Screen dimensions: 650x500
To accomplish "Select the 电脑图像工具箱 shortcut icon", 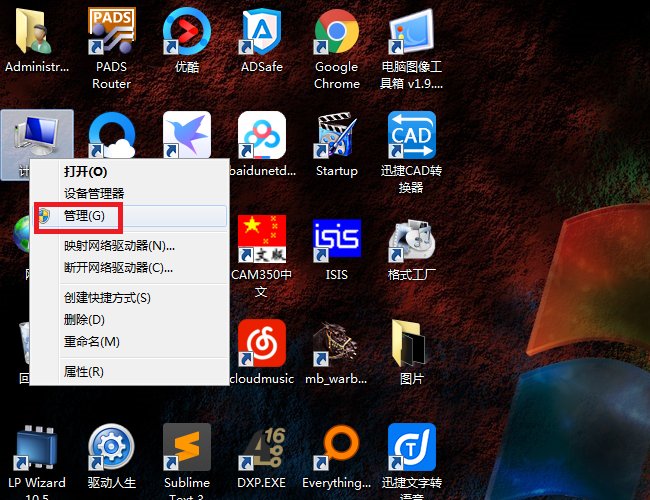I will click(x=411, y=31).
